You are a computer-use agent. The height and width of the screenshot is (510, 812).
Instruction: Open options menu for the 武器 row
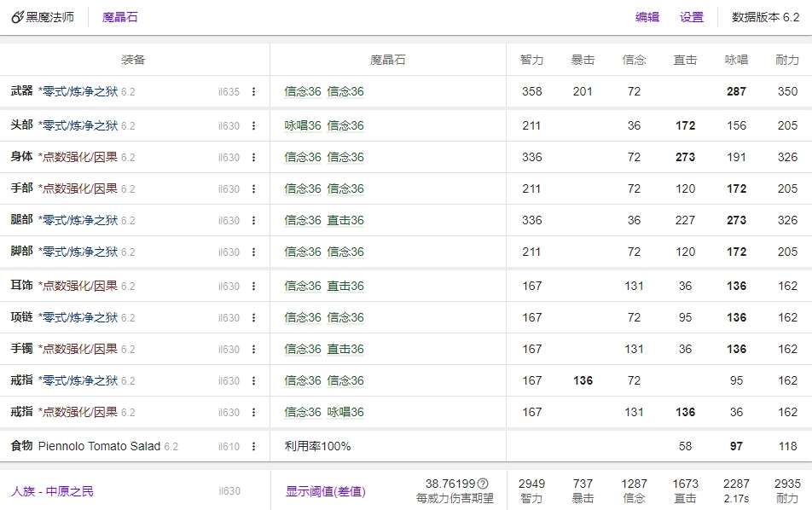click(x=253, y=92)
